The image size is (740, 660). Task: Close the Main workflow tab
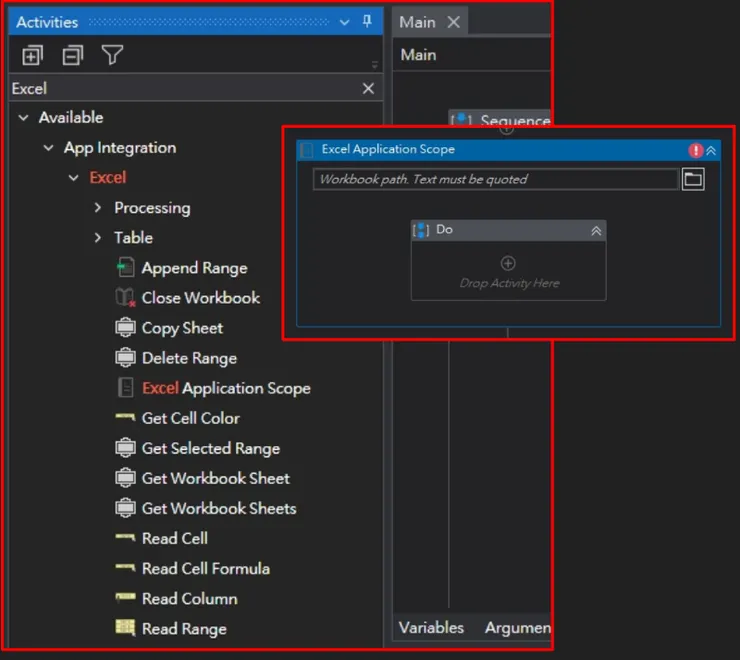[454, 22]
